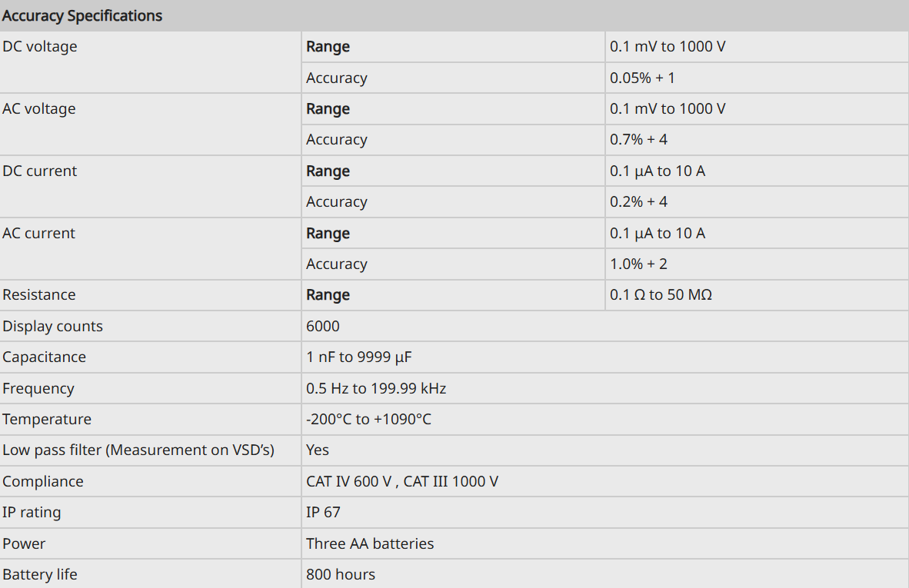The width and height of the screenshot is (909, 588).
Task: Click the 800 hours battery life value
Action: point(340,574)
